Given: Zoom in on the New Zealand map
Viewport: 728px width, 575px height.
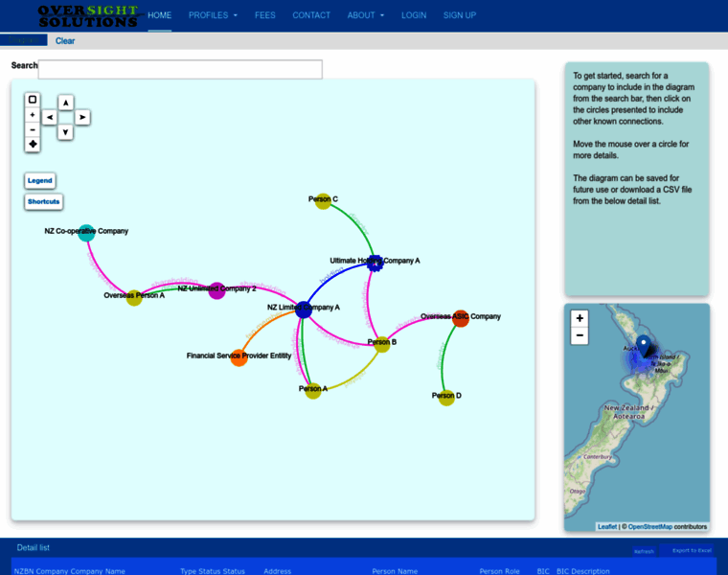Looking at the screenshot, I should [x=580, y=318].
